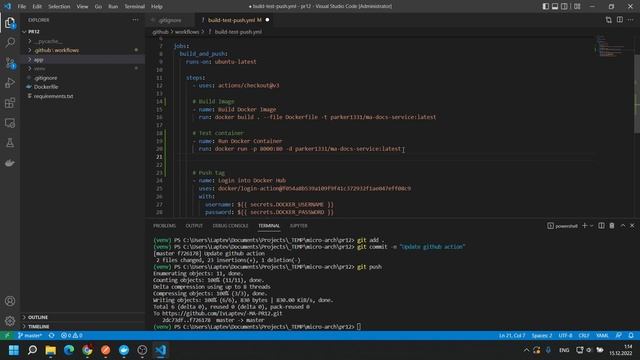Switch to the .gitignore editor tab
The width and height of the screenshot is (640, 360).
coord(170,20)
